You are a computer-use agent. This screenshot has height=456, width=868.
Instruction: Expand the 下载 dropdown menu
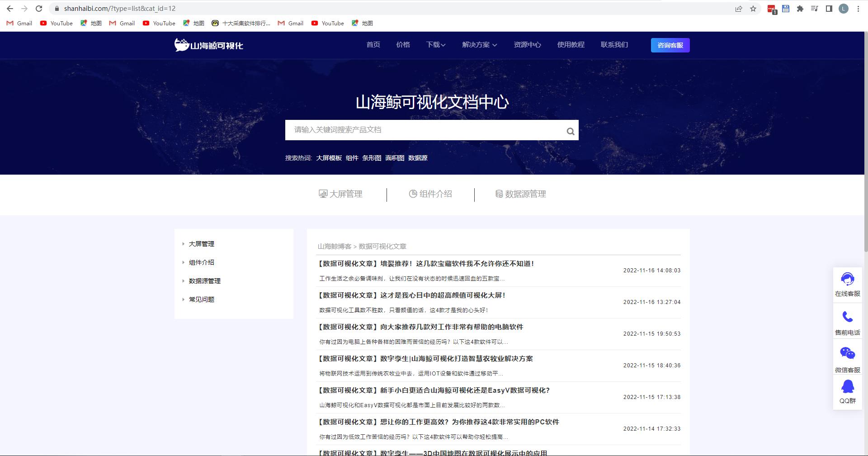tap(435, 45)
